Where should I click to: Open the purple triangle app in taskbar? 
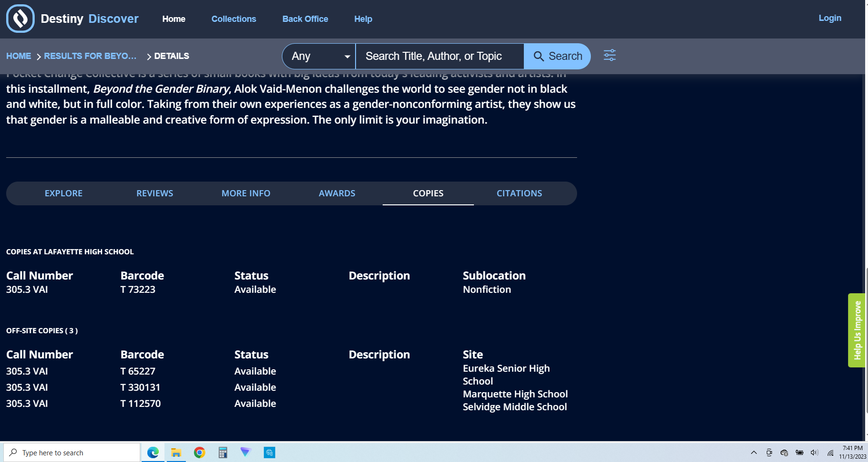[x=245, y=452]
